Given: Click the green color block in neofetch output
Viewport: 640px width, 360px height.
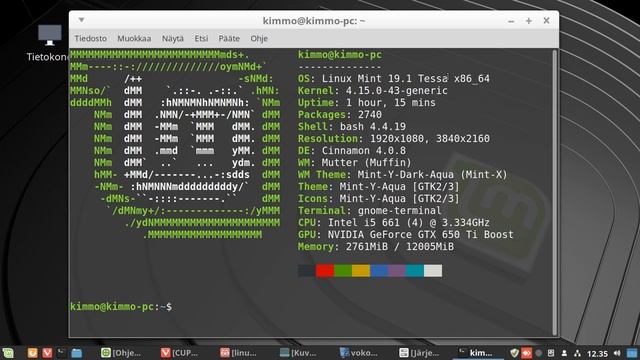Looking at the screenshot, I should tap(343, 271).
